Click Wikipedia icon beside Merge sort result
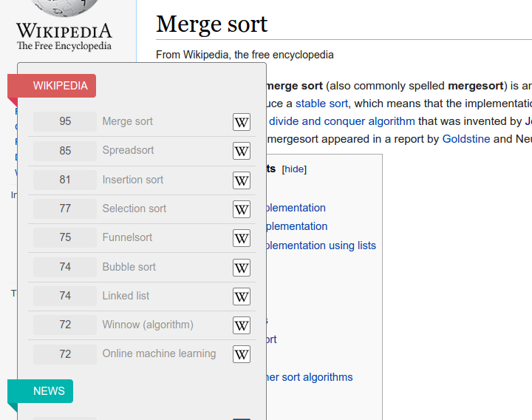 pos(242,122)
